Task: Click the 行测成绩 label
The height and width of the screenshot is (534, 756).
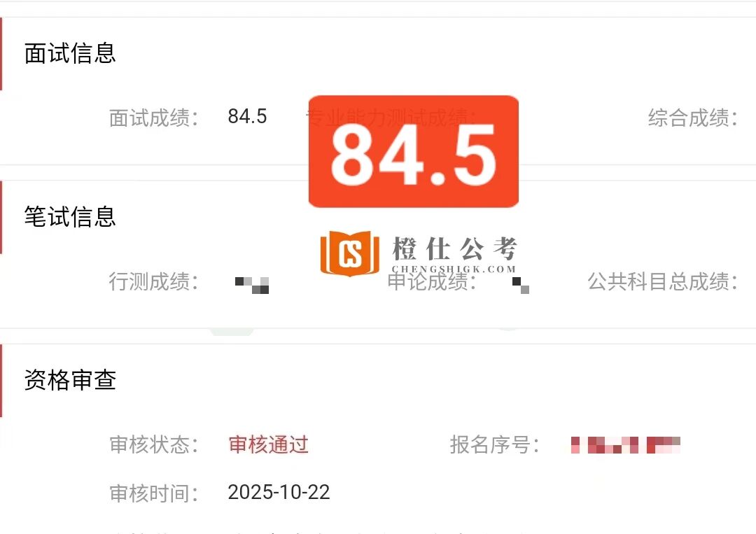Action: click(x=154, y=281)
